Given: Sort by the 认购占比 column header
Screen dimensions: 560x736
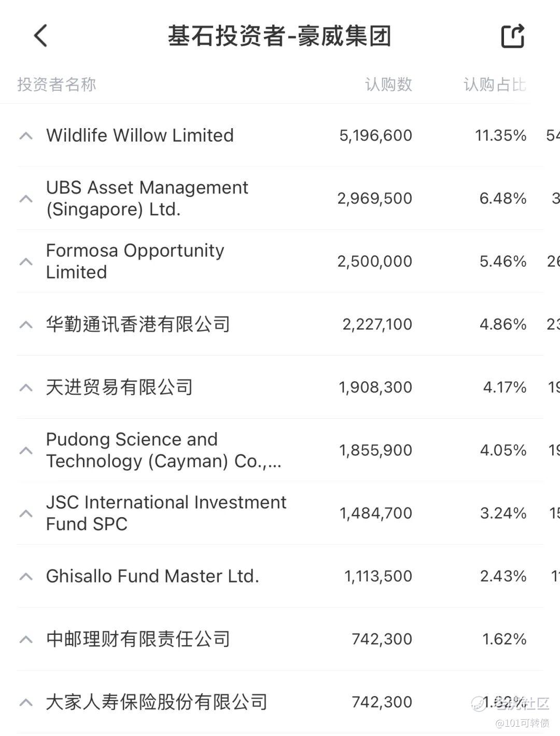Looking at the screenshot, I should (495, 85).
